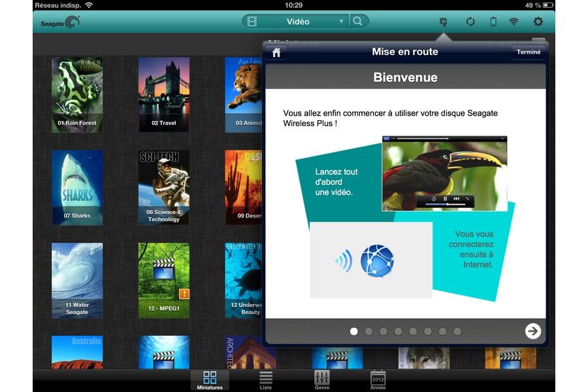Select the sixth page indicator dot
This screenshot has height=392, width=588.
[427, 331]
